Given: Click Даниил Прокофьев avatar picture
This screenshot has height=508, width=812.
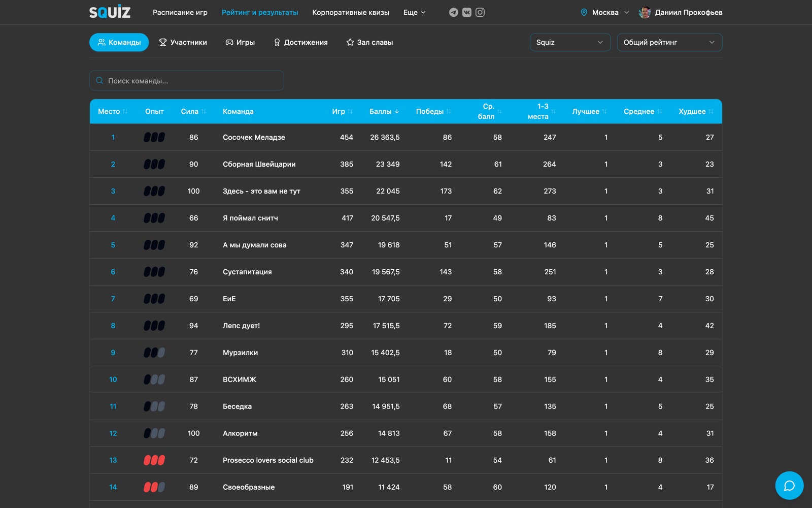Looking at the screenshot, I should coord(645,12).
